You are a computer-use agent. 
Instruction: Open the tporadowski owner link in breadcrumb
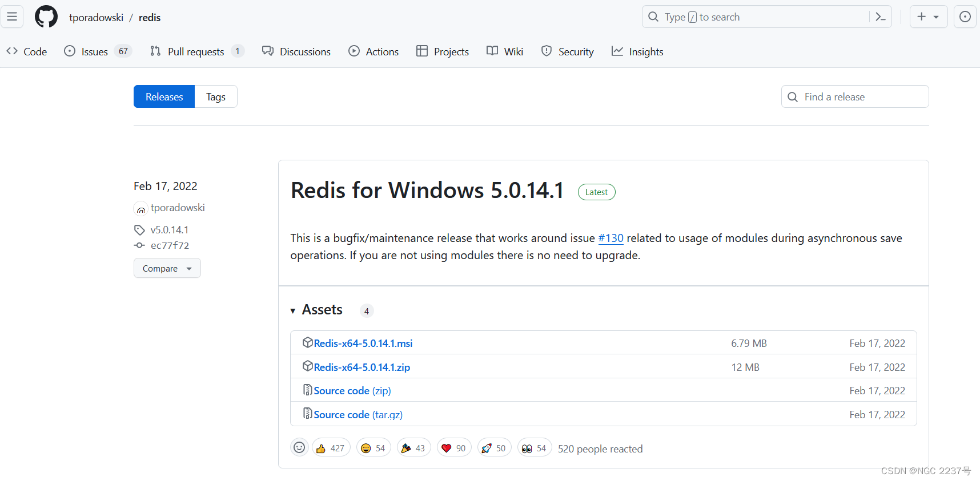(96, 17)
